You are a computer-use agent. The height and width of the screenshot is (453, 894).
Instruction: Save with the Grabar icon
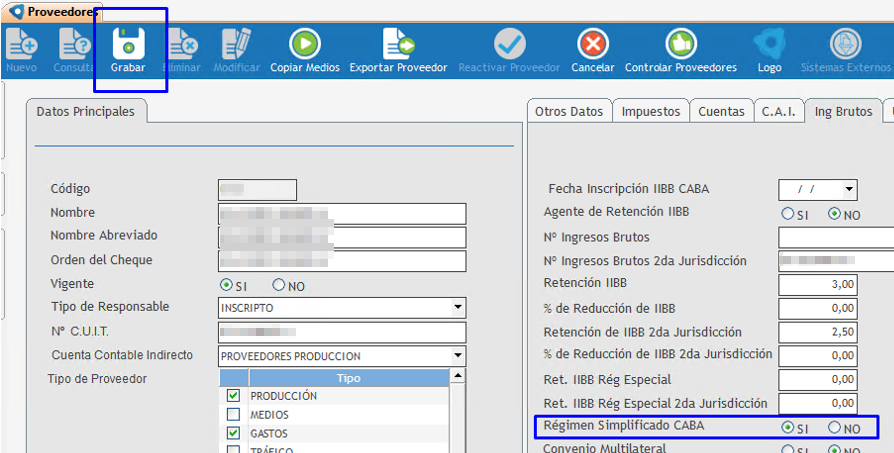click(x=128, y=44)
